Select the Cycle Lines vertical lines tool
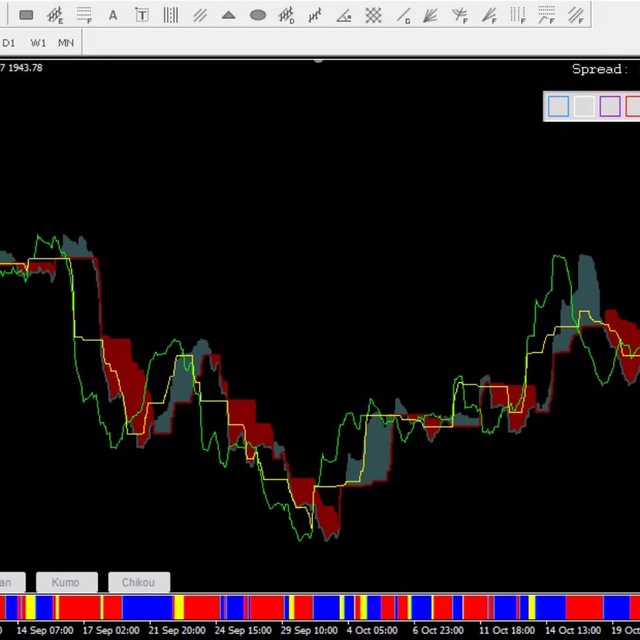The width and height of the screenshot is (640, 640). coord(171,16)
